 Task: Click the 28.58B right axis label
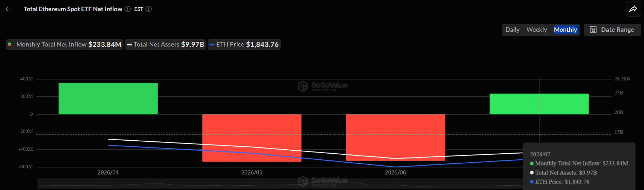coord(622,79)
